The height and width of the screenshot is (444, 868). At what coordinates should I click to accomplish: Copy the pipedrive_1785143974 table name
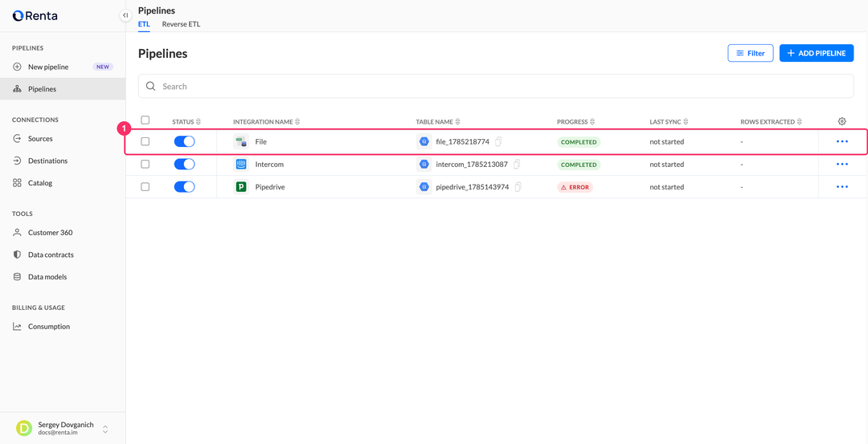[518, 187]
